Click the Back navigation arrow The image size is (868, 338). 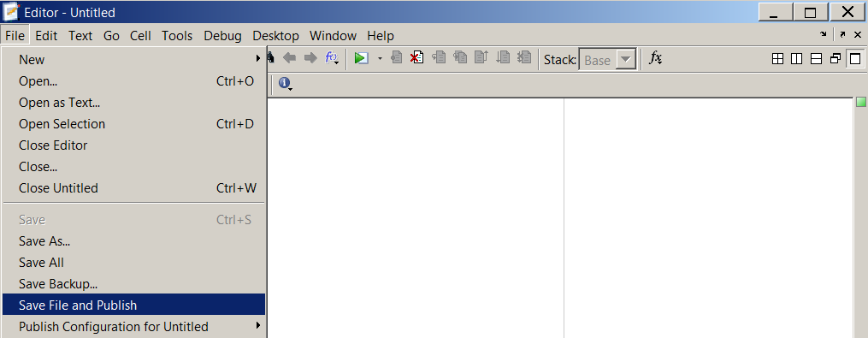290,57
